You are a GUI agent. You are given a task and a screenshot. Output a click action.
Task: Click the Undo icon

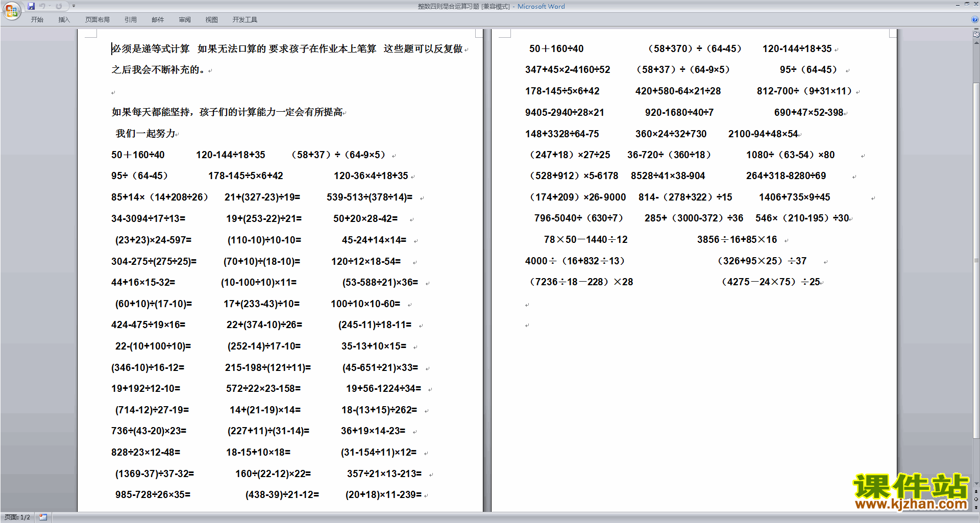click(42, 6)
